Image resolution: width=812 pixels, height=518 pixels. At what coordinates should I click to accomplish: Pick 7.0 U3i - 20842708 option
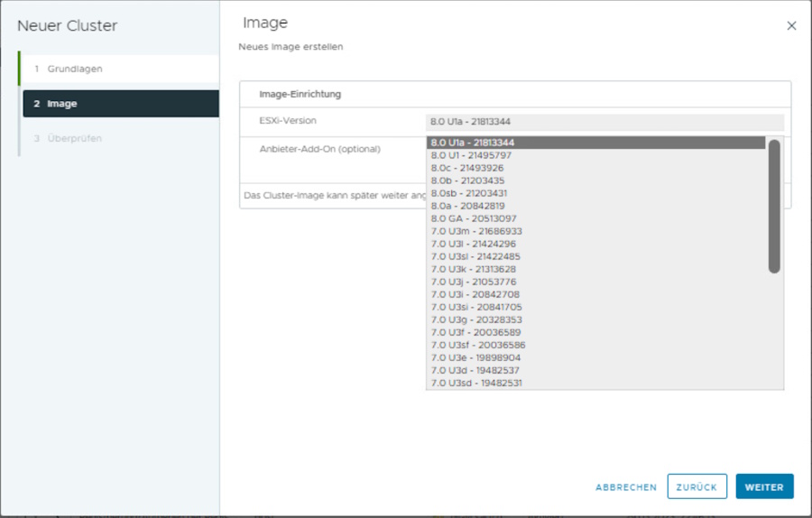coord(595,294)
